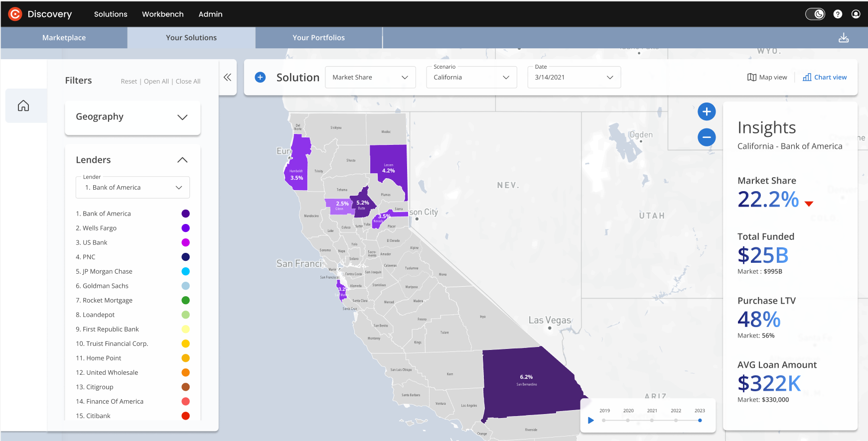Jump to 2021 on timeline
The width and height of the screenshot is (868, 441).
point(652,420)
